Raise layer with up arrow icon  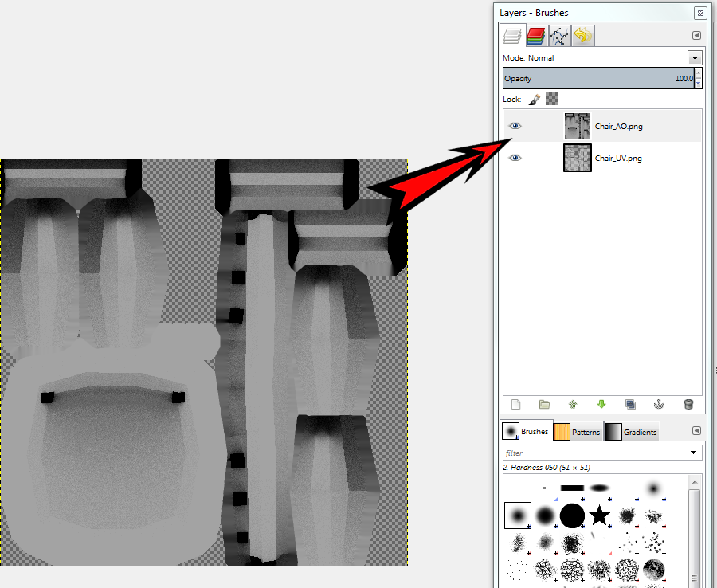[x=573, y=404]
